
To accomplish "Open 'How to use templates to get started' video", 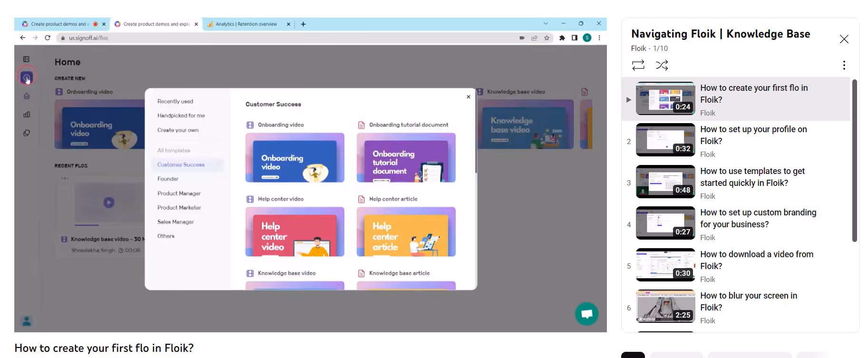I will (752, 177).
